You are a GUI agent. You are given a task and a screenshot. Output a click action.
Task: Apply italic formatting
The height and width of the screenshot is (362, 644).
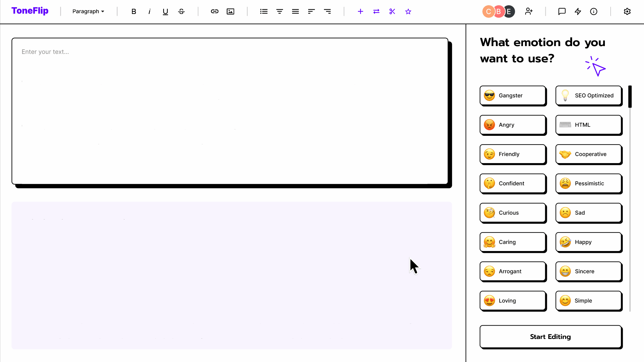[149, 12]
